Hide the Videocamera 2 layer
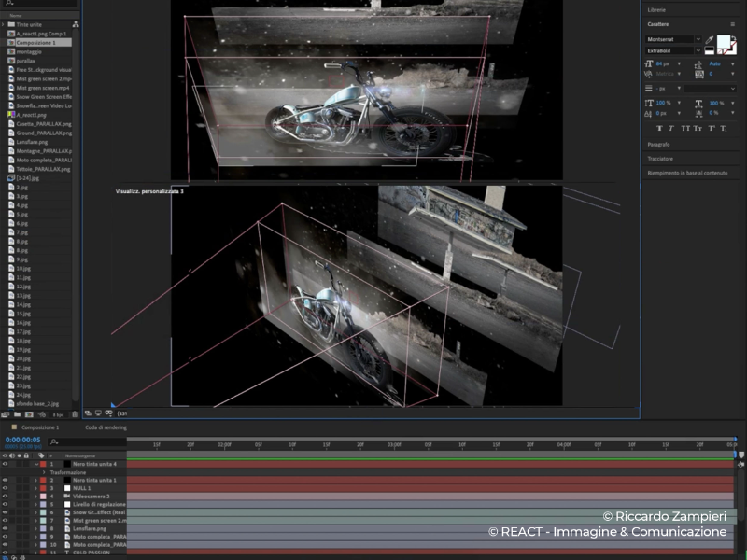747x560 pixels. (6, 497)
